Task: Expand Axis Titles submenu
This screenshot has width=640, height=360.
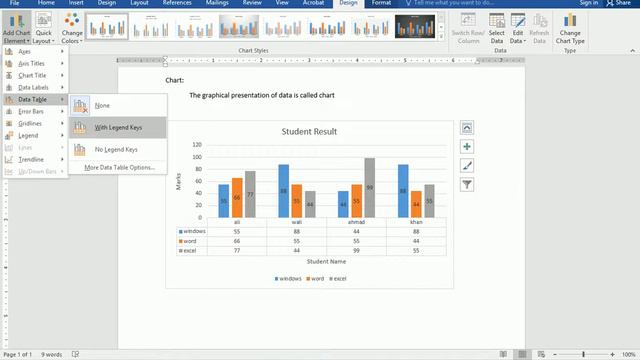Action: click(35, 63)
